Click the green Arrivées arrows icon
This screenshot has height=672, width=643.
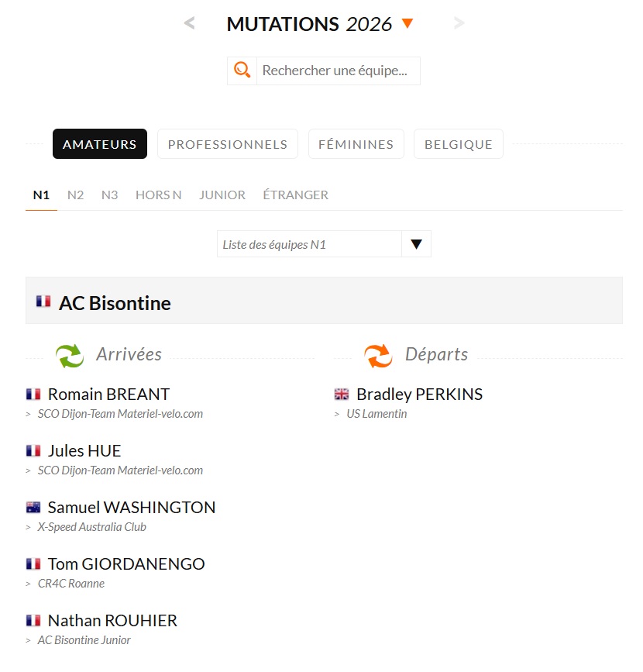point(70,356)
